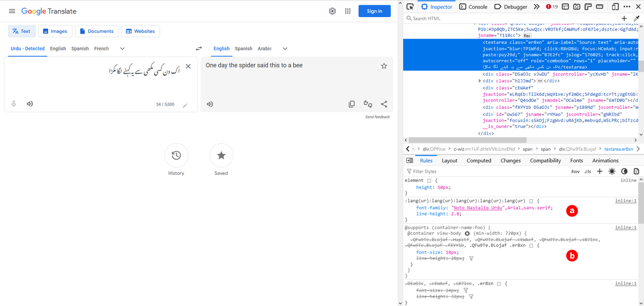Toggle light color scheme simulation
This screenshot has height=306, width=644.
[x=612, y=171]
